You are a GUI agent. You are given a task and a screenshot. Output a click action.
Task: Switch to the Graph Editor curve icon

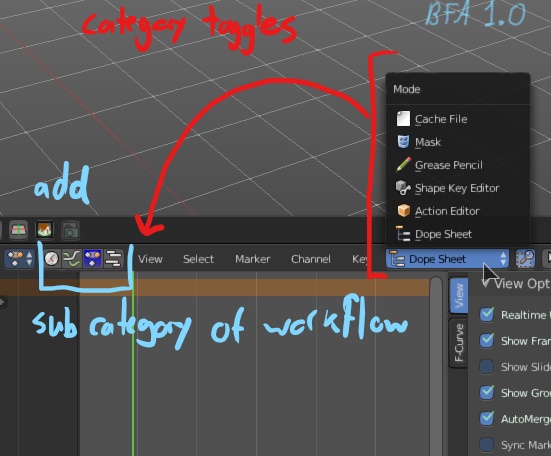72,259
